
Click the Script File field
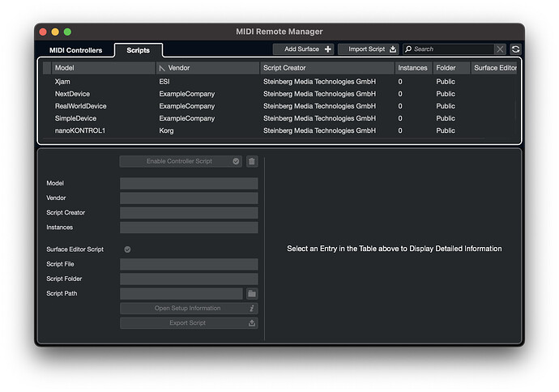[189, 264]
